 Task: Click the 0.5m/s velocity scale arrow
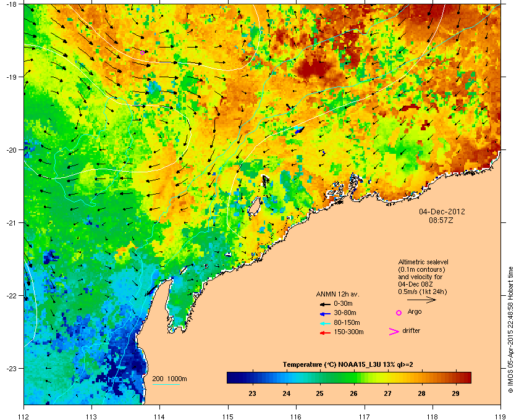pos(421,300)
